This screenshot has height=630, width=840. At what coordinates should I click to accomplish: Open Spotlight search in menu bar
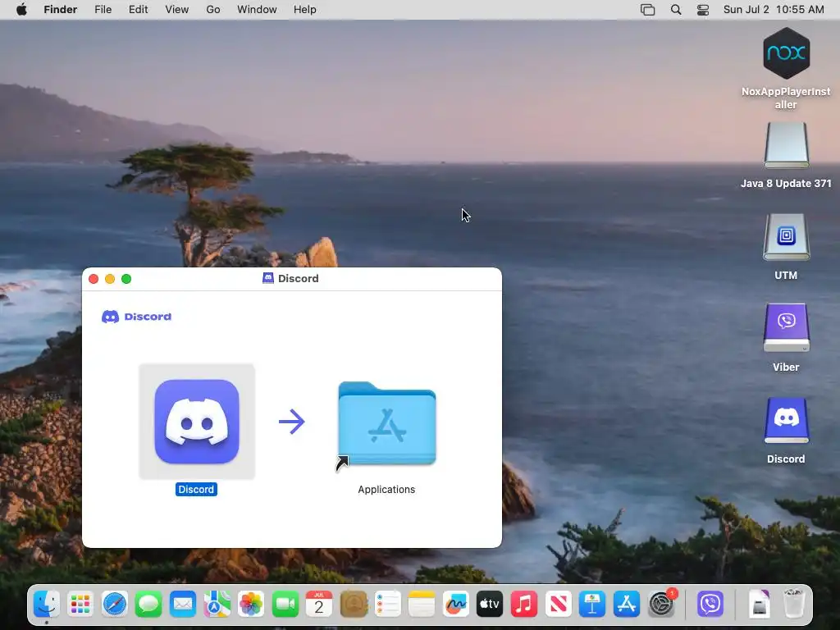(x=676, y=10)
